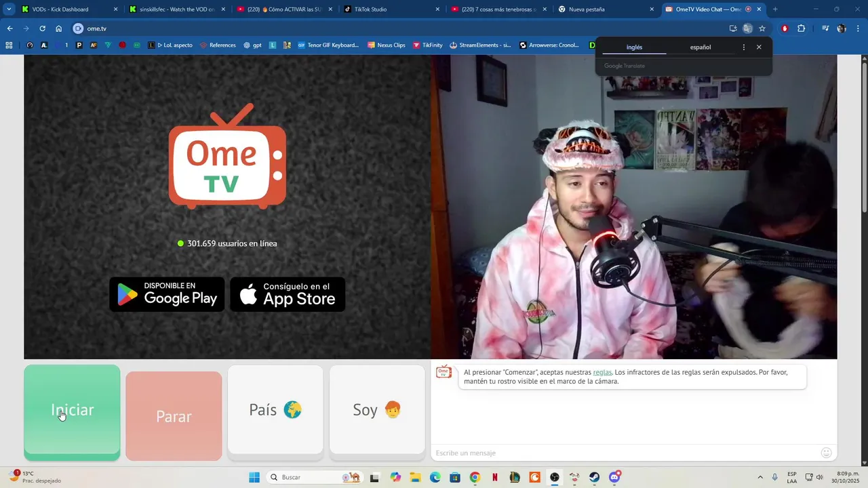Go to browser home page
The width and height of the screenshot is (868, 488).
[59, 28]
